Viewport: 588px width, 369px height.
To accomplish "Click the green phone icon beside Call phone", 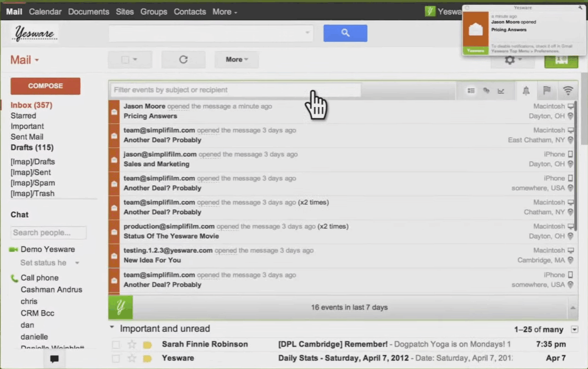I will (14, 278).
